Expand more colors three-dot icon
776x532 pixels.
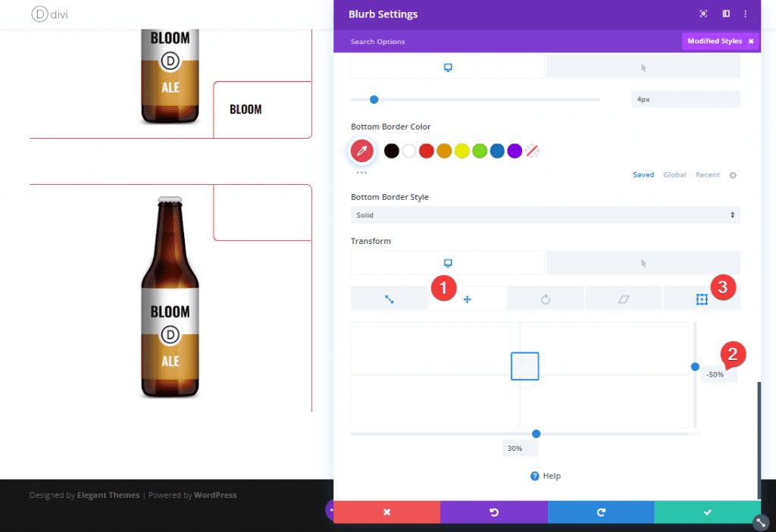[x=361, y=173]
